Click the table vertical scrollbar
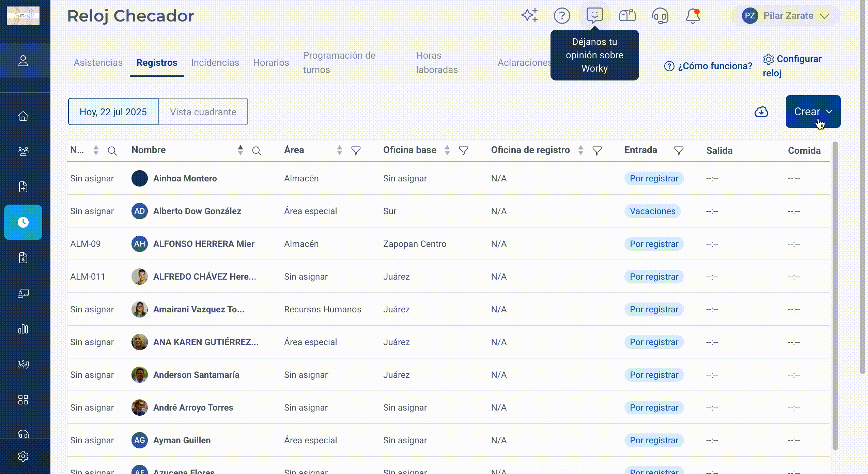 (x=835, y=295)
